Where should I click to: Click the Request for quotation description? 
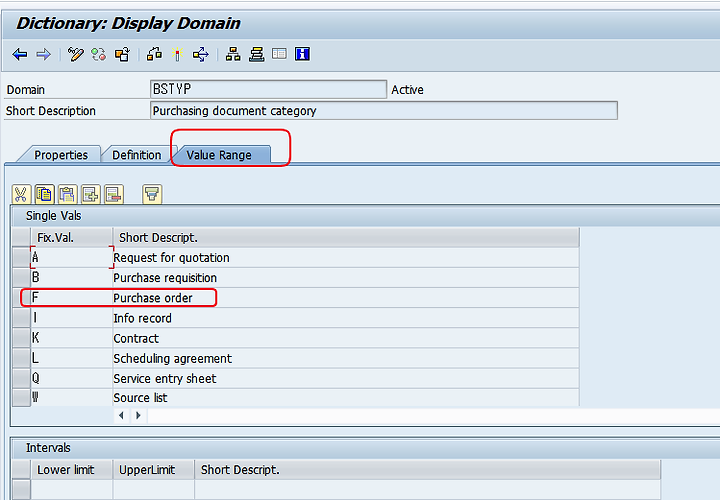[x=346, y=258]
